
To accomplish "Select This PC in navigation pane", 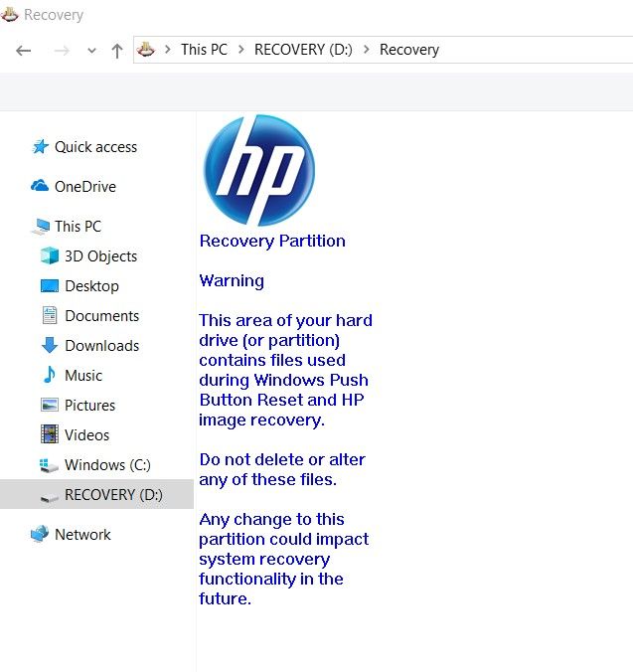I will [x=78, y=226].
